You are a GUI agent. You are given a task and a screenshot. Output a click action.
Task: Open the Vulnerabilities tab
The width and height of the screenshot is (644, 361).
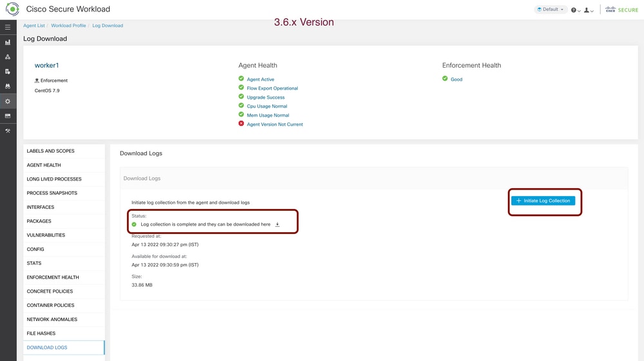(x=64, y=235)
